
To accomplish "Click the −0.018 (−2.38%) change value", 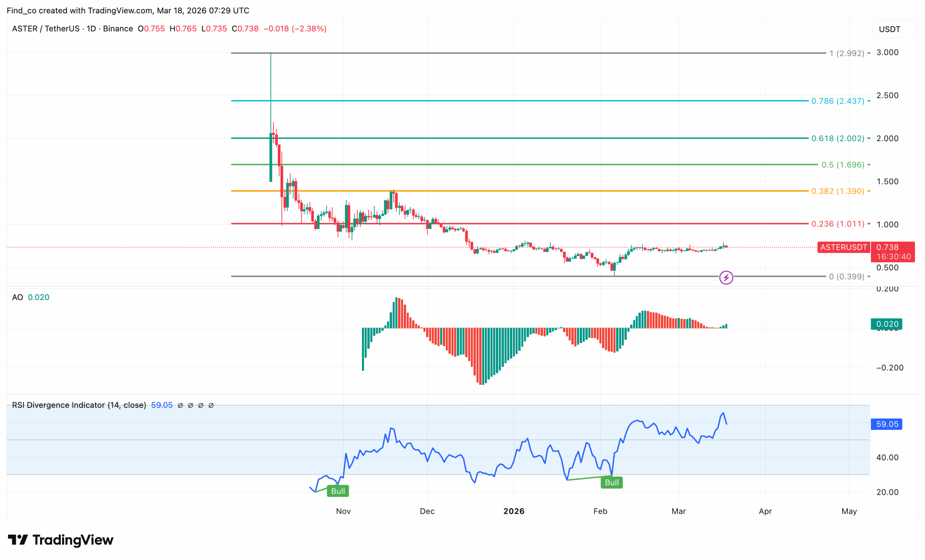I will pyautogui.click(x=295, y=29).
